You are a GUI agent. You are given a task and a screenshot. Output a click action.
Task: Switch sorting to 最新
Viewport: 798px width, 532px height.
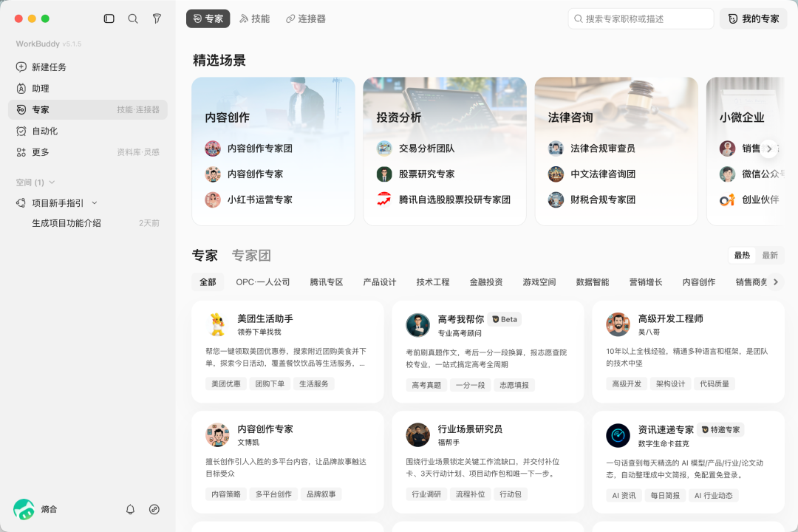click(x=769, y=255)
